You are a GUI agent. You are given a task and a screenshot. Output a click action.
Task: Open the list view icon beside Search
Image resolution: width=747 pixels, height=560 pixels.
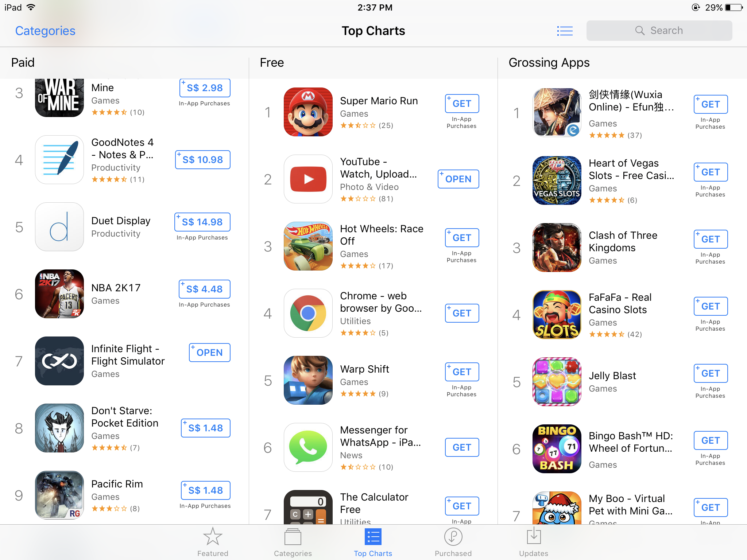point(565,31)
